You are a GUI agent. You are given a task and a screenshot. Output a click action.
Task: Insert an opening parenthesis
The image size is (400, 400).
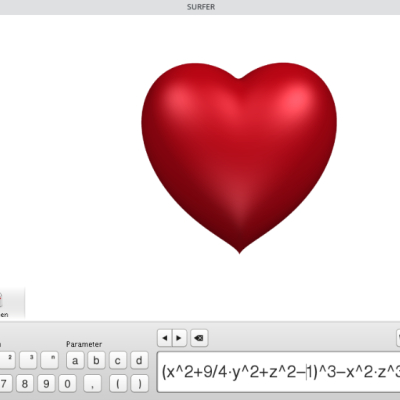(x=118, y=384)
